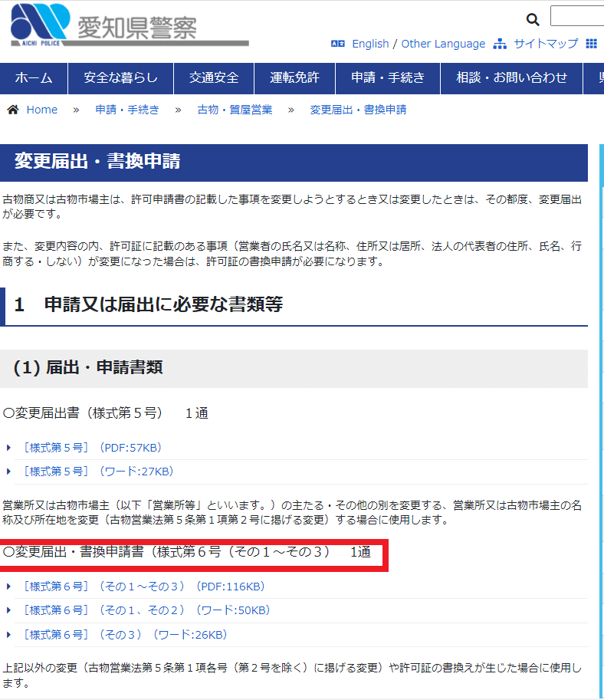Go to Home breadcrumb link
The height and width of the screenshot is (700, 604).
(x=42, y=110)
